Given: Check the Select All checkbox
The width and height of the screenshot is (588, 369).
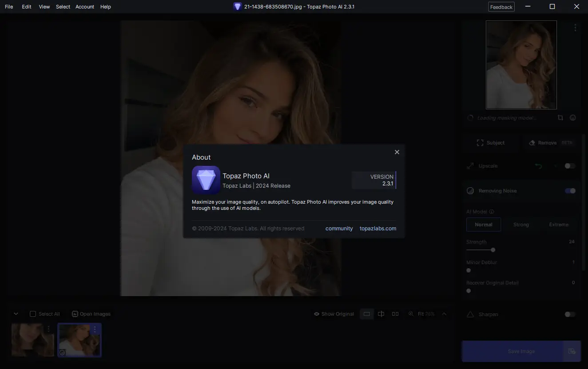Looking at the screenshot, I should [33, 314].
